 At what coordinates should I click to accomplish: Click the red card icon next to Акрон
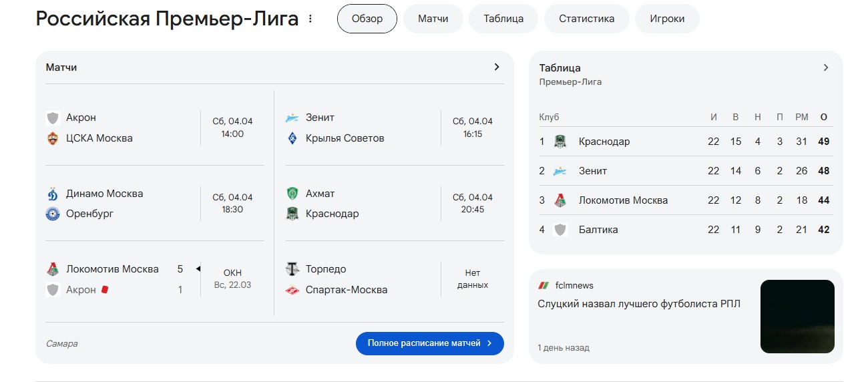tap(104, 290)
